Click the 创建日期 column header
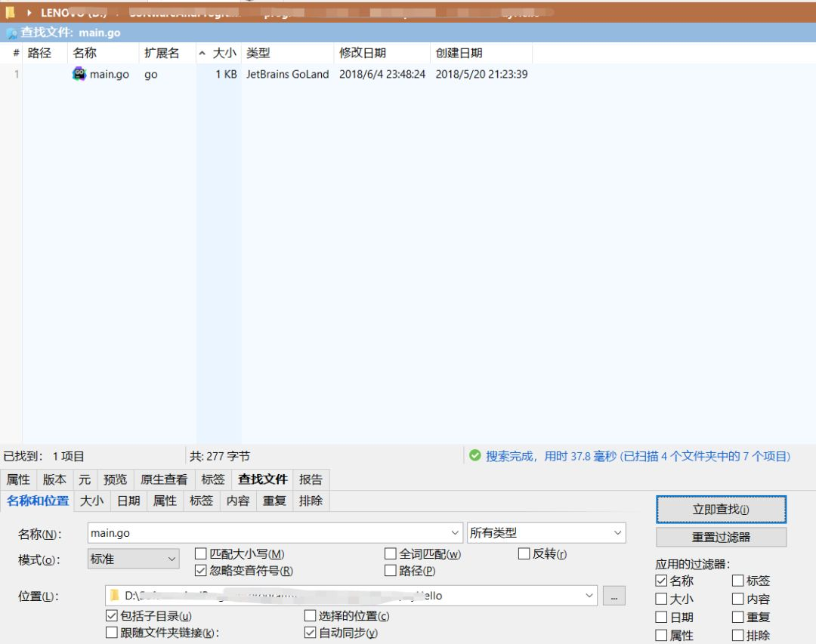 point(481,53)
